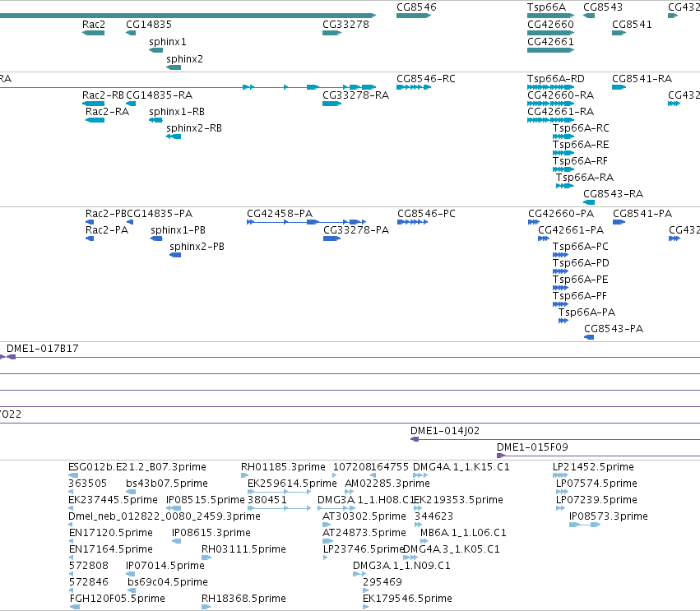This screenshot has height=611, width=700.
Task: Select protein CG42660-PA
Action: point(534,222)
